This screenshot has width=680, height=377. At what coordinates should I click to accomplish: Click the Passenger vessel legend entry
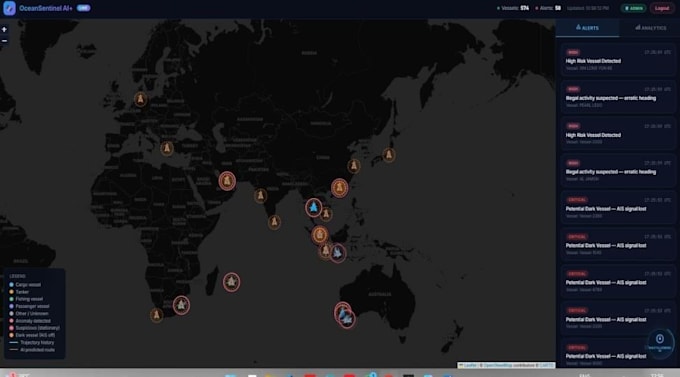coord(29,306)
